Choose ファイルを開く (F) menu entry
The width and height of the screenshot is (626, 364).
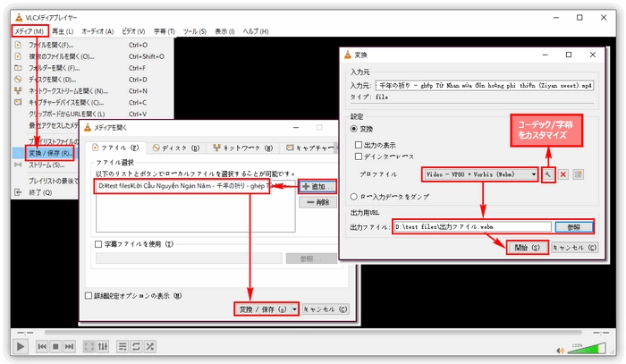[x=93, y=45]
